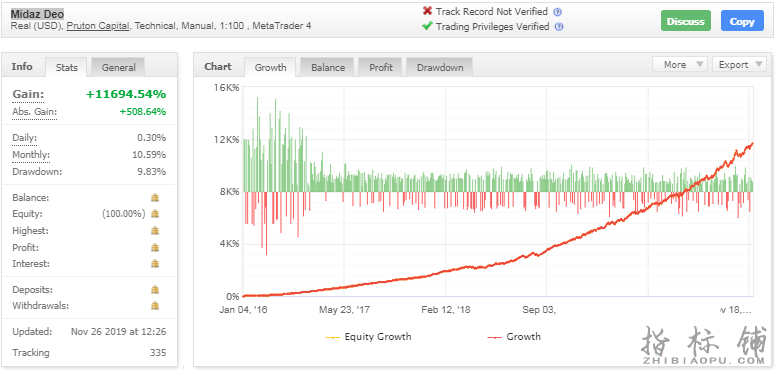
Task: Click the blue Copy button
Action: (742, 21)
